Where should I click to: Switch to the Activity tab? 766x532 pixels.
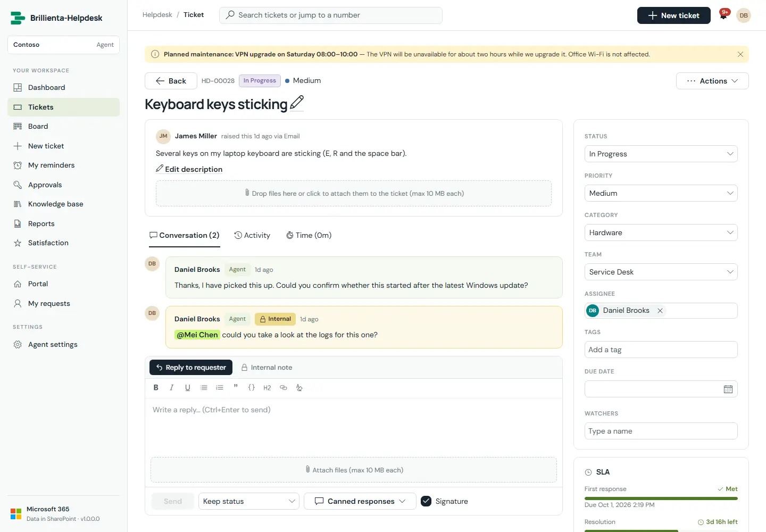click(252, 235)
